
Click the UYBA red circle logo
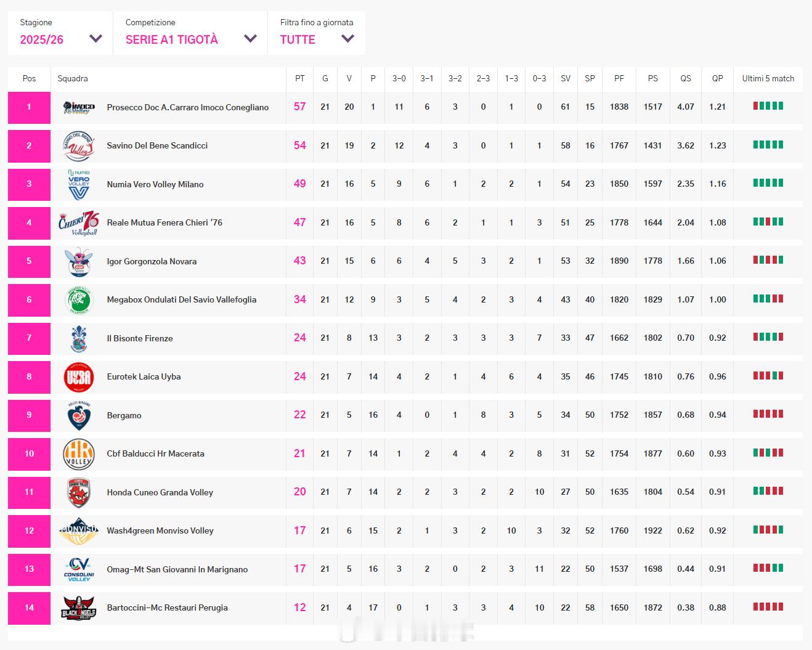click(79, 376)
